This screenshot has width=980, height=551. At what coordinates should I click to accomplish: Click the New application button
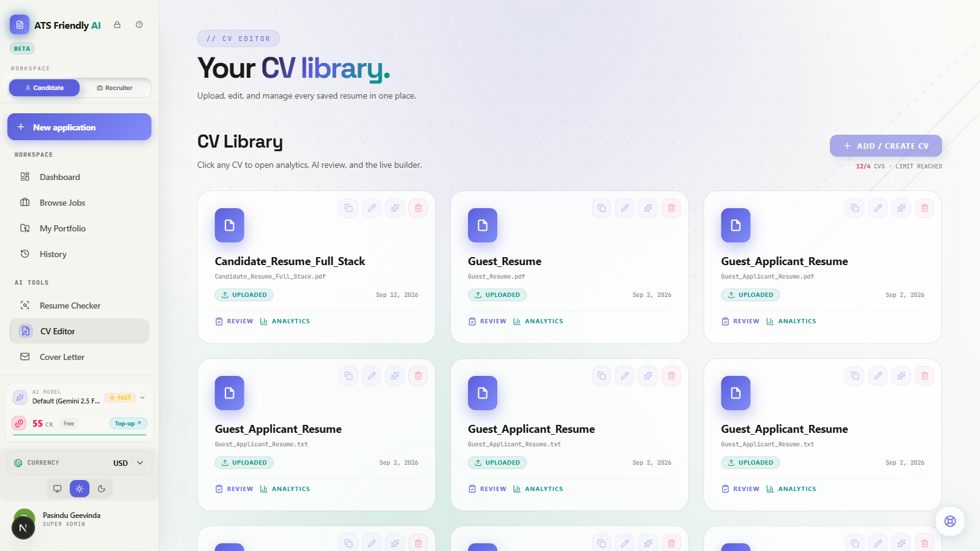tap(79, 127)
